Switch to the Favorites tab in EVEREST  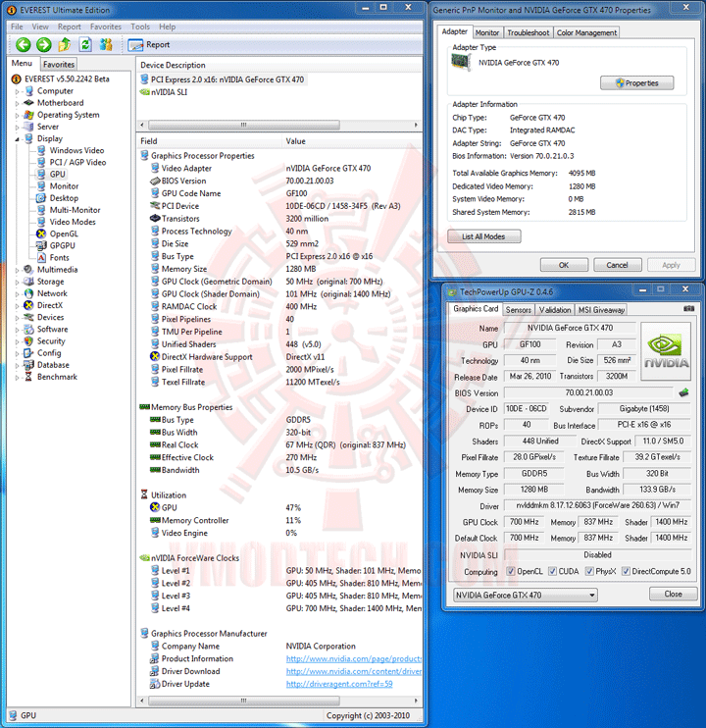pos(59,64)
